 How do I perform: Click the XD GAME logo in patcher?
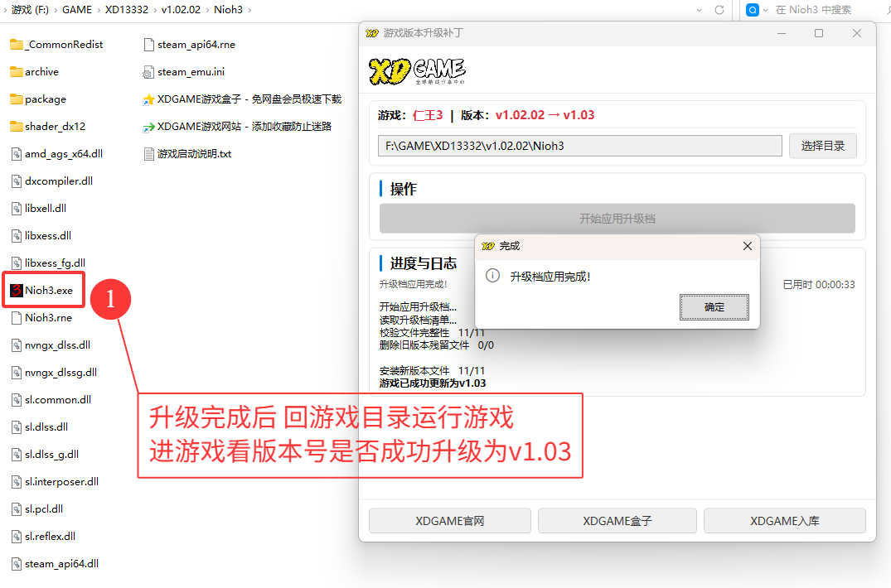pos(417,71)
